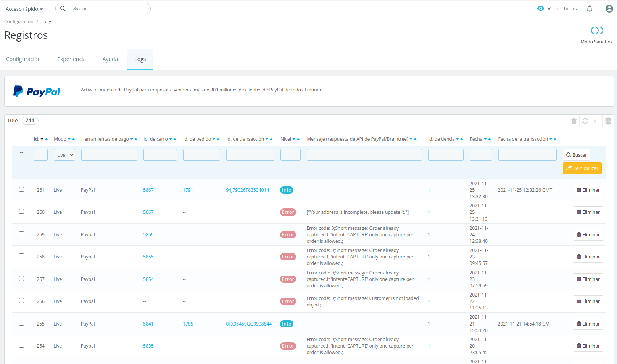
Task: Go to Configuration breadcrumb
Action: coord(19,22)
